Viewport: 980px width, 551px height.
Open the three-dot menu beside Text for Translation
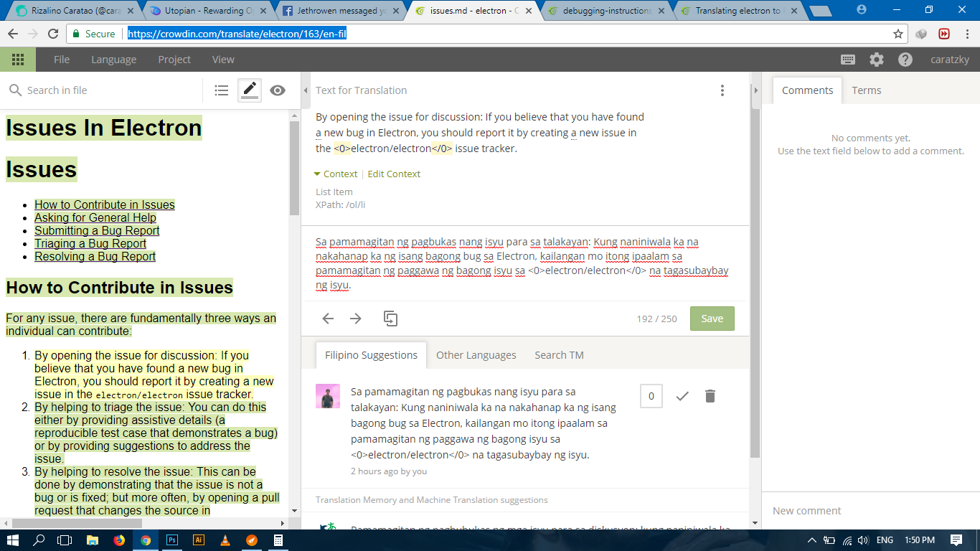722,90
